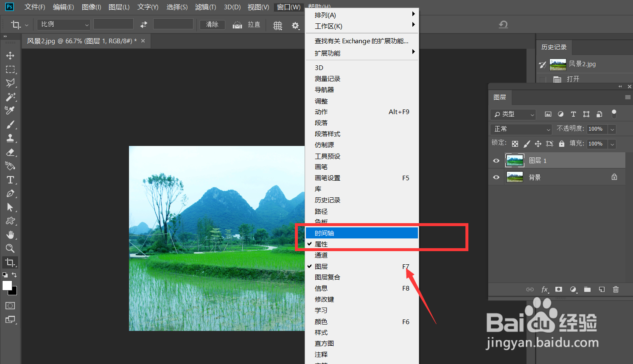Open the 滤镜(T) menu
Viewport: 633px width, 364px height.
tap(205, 7)
